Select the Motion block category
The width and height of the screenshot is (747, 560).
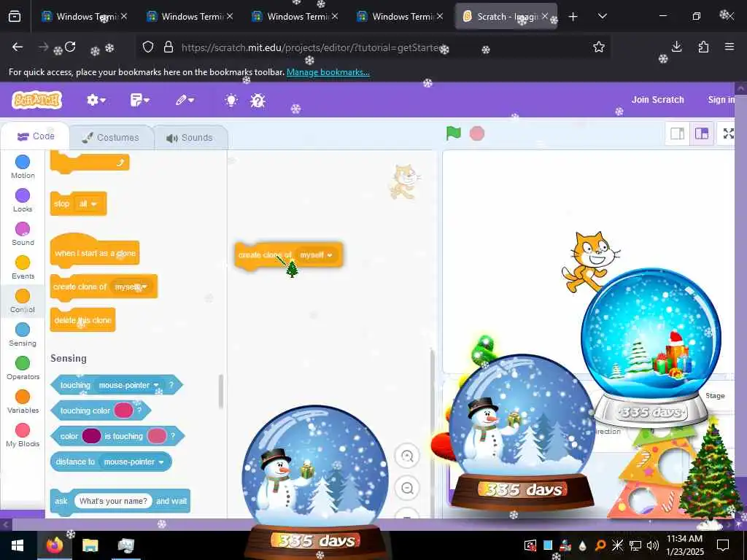[23, 167]
